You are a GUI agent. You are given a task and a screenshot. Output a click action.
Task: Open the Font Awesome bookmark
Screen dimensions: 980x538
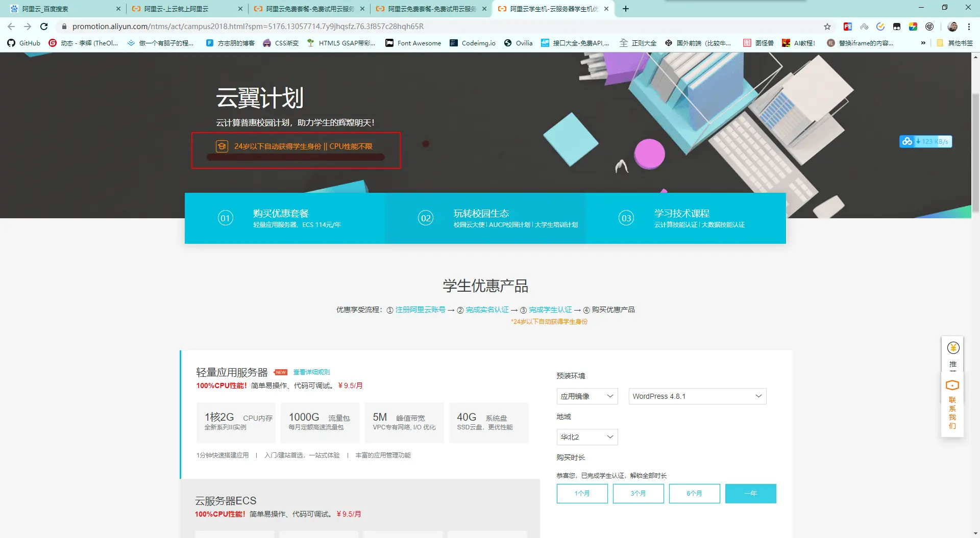(x=413, y=43)
